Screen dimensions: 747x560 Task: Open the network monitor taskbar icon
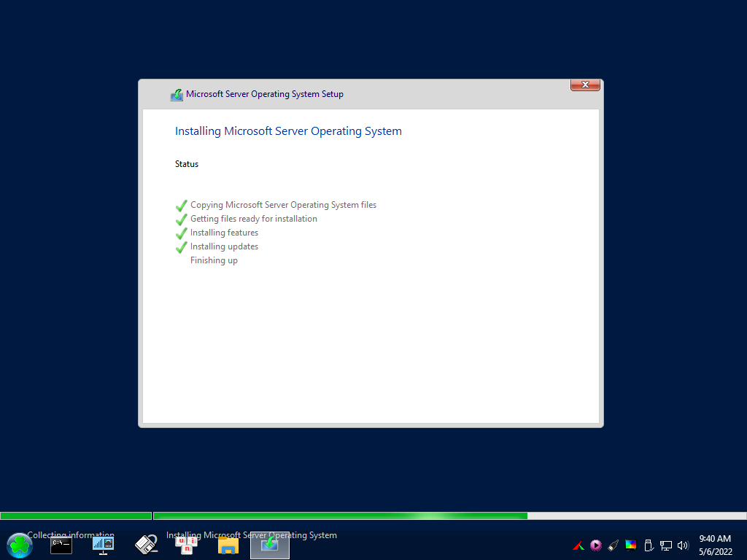(x=103, y=545)
